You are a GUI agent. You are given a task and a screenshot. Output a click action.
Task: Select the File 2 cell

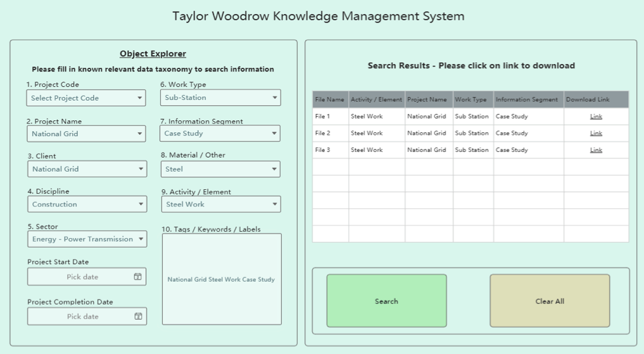[330, 134]
